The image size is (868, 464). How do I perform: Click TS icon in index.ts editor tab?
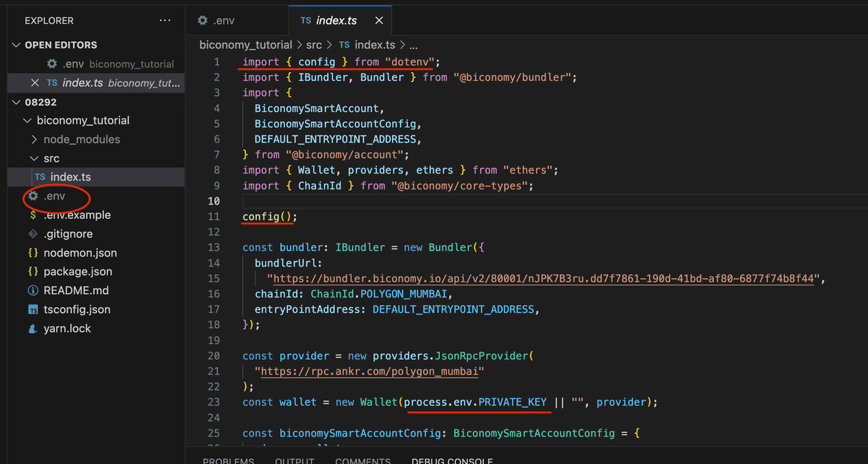pos(306,21)
